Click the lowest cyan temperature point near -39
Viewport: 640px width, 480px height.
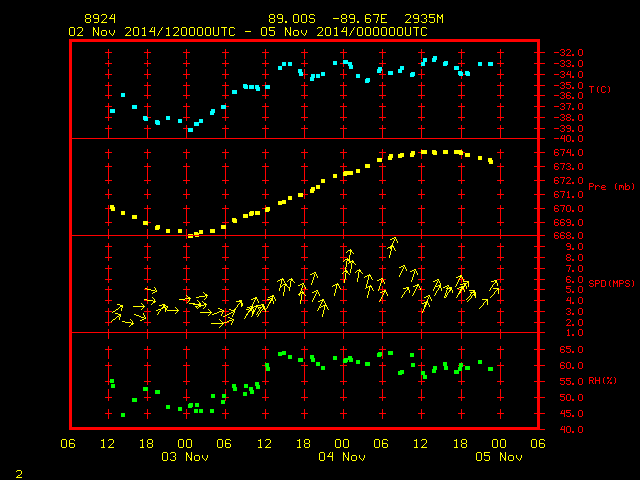(x=190, y=130)
